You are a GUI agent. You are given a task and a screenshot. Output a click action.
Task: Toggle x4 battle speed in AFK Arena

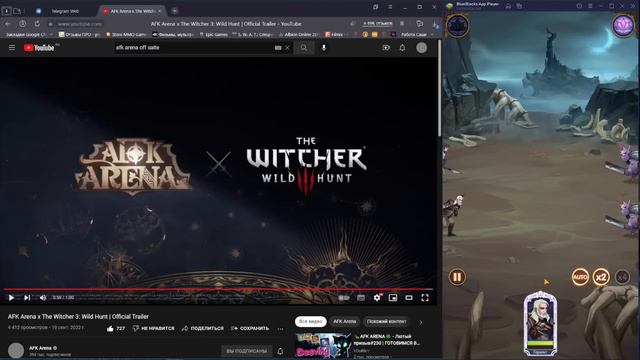coord(622,277)
